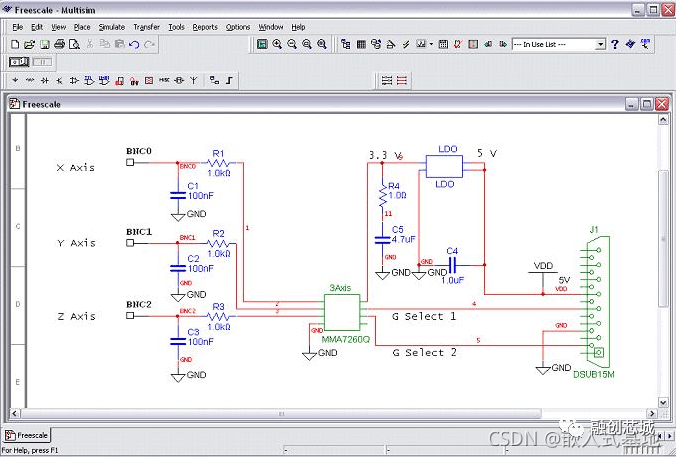Place a Basic resistor component icon
The height and width of the screenshot is (457, 676).
[x=30, y=80]
